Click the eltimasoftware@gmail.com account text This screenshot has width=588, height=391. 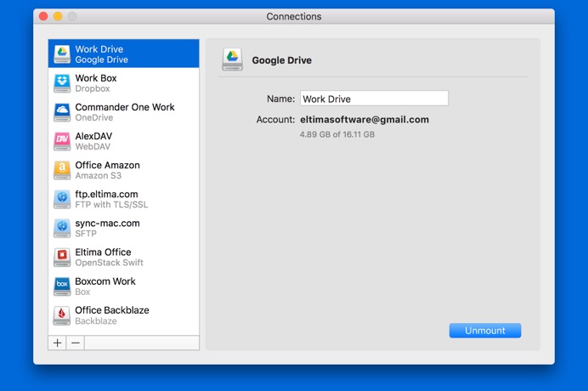pos(365,119)
